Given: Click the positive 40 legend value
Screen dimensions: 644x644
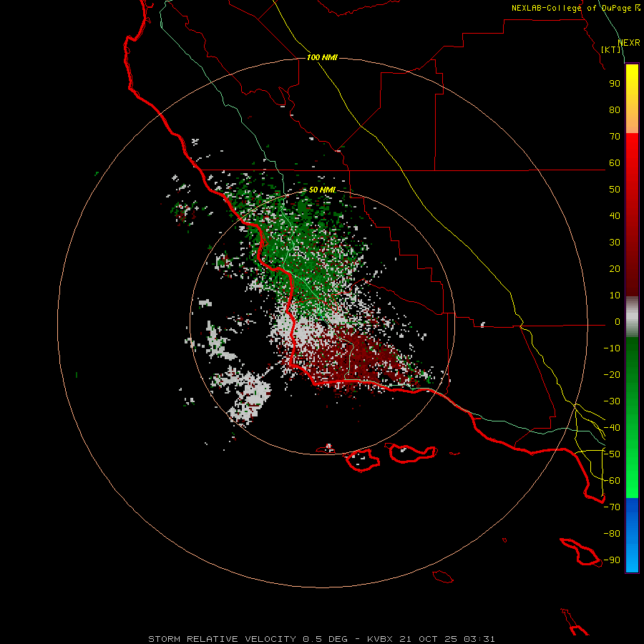Looking at the screenshot, I should 615,215.
